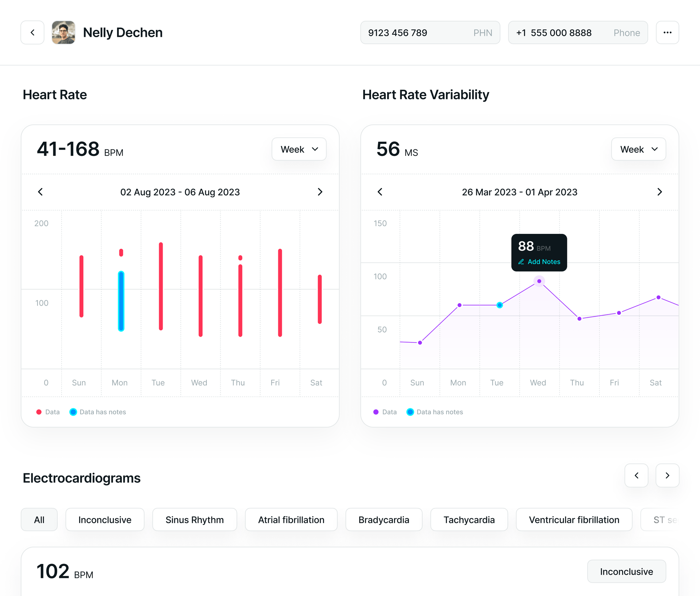Click the back arrow beside Nelly Dechen
Viewport: 700px width, 596px height.
[x=32, y=32]
